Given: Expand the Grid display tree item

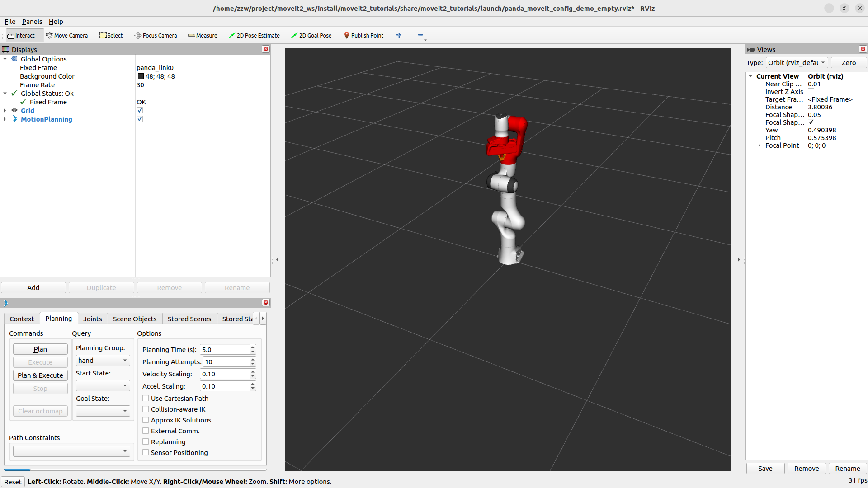Looking at the screenshot, I should pyautogui.click(x=5, y=111).
